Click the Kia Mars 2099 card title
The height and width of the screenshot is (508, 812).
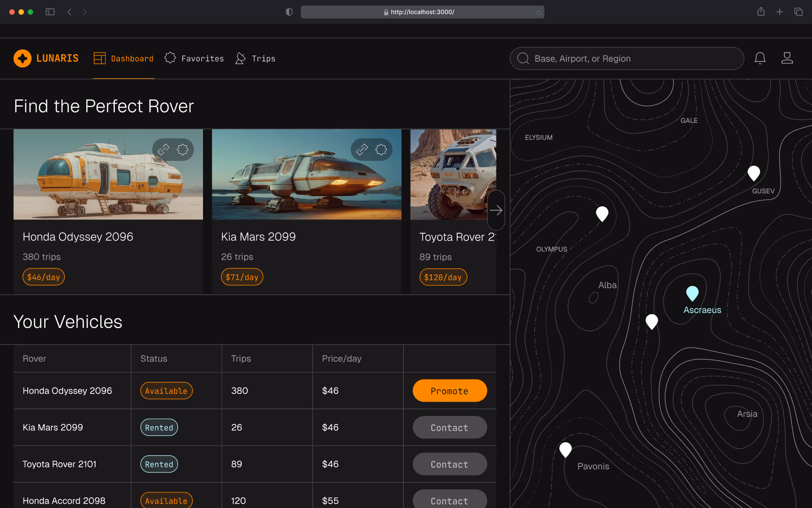pos(258,236)
